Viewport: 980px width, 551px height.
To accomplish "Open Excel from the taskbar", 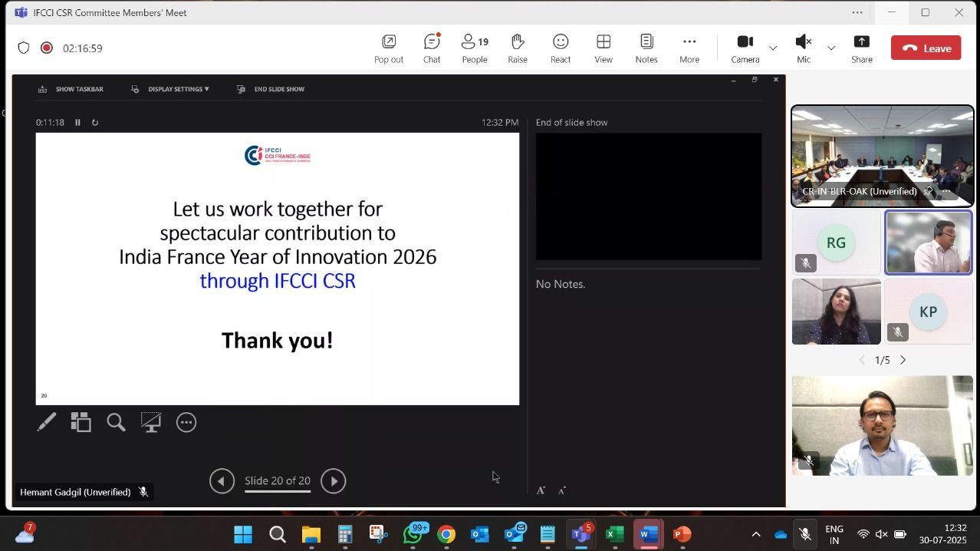I will pos(614,534).
